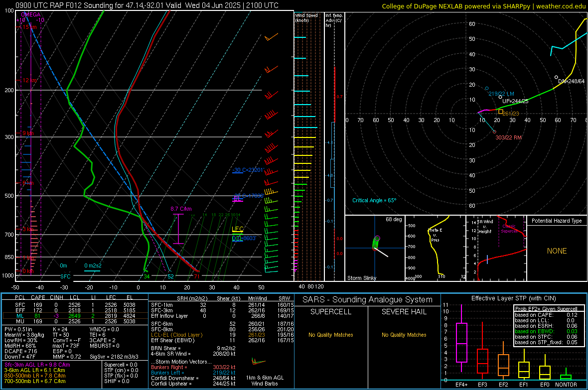
Task: Click the 'Supercell = 0.0' composite value
Action: (x=121, y=365)
